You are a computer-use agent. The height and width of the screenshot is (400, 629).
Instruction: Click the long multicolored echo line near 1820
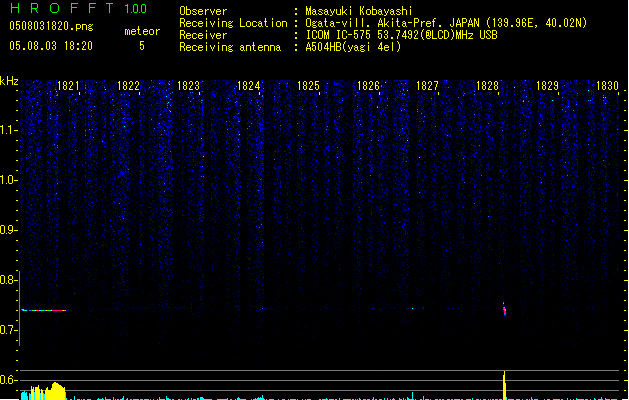click(x=44, y=310)
